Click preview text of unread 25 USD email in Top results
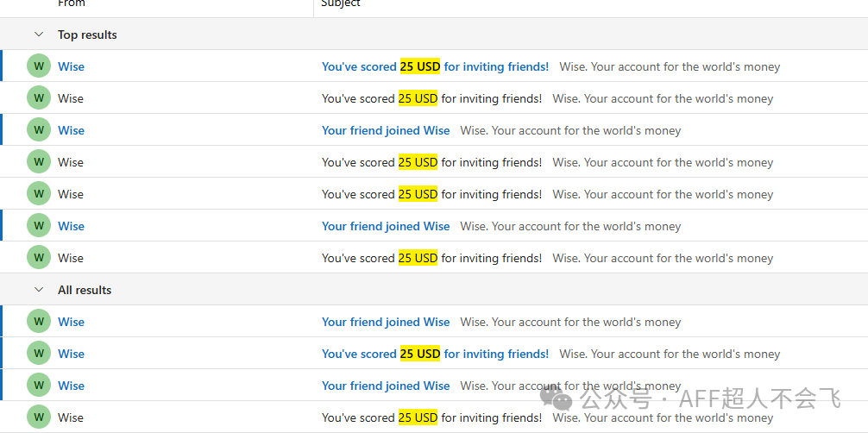868x433 pixels. coord(670,66)
